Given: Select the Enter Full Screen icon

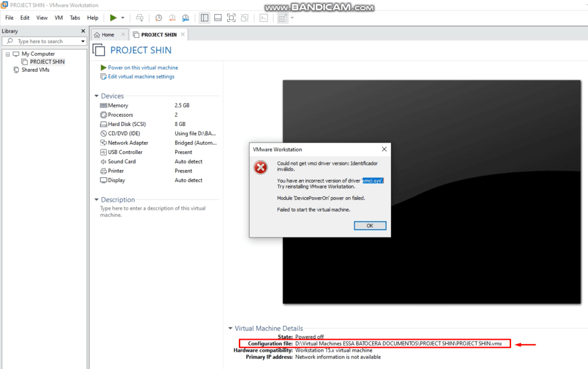Looking at the screenshot, I should click(x=231, y=18).
